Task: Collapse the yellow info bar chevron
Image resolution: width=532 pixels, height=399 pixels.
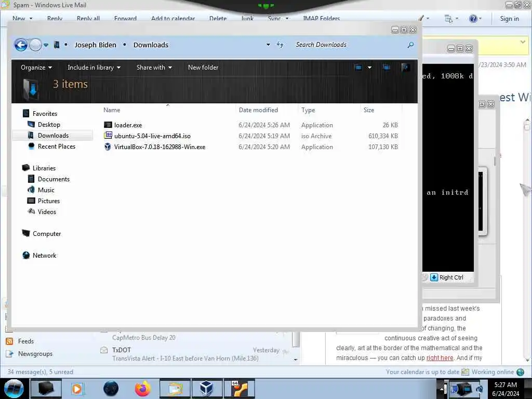Action: click(523, 42)
